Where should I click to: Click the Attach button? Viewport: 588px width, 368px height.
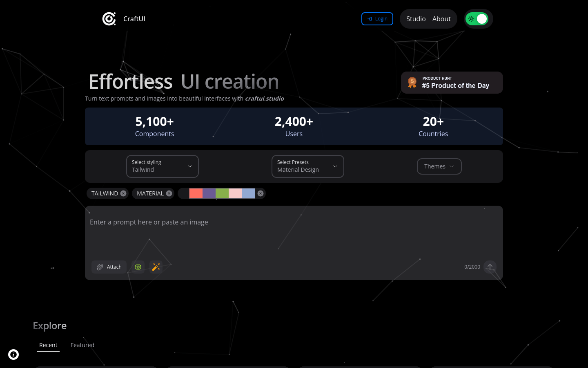[x=109, y=267]
